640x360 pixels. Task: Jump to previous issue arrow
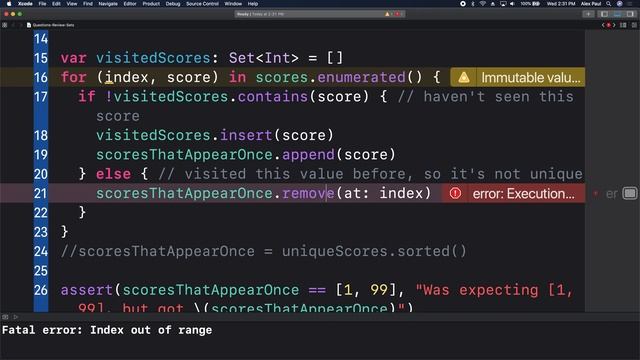tap(603, 25)
